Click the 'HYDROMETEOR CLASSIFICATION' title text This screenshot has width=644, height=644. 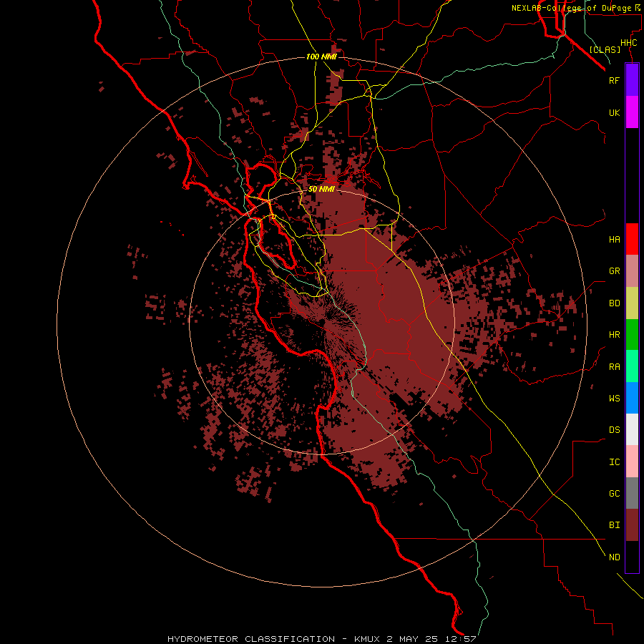(251, 639)
